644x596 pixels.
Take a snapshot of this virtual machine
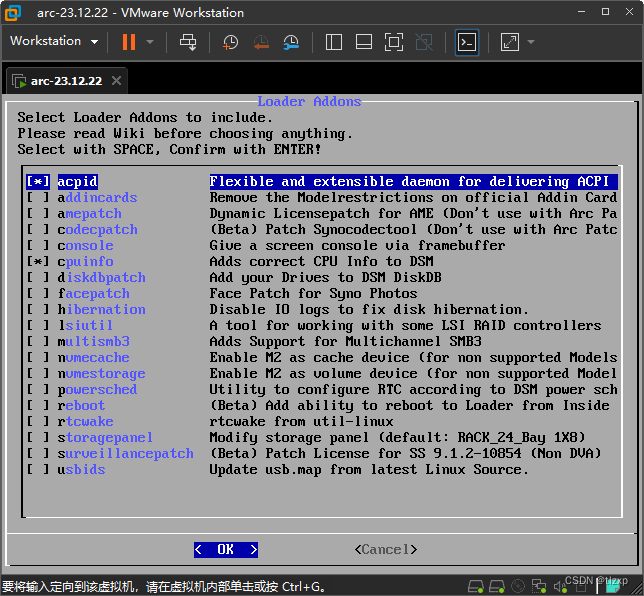pos(230,42)
